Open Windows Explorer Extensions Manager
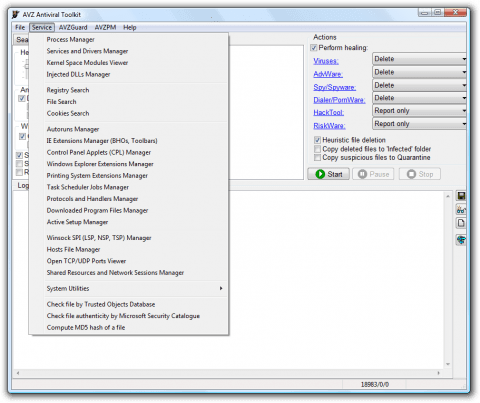The width and height of the screenshot is (480, 403). click(129, 164)
